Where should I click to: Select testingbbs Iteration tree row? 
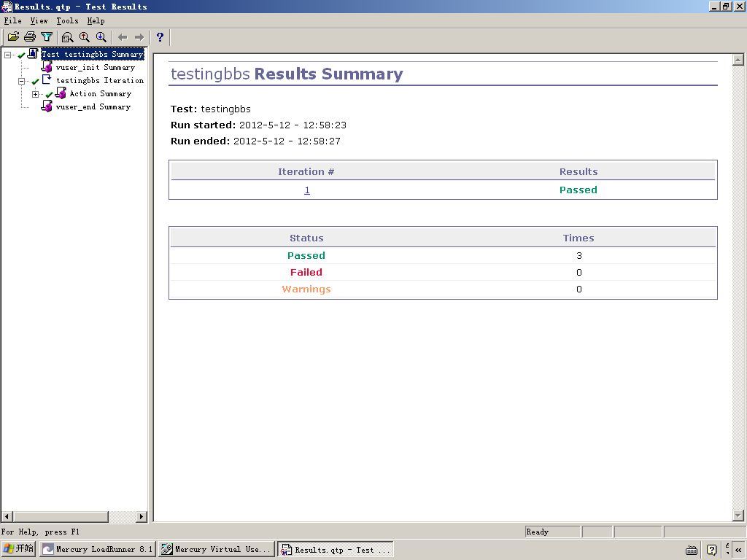(x=100, y=80)
